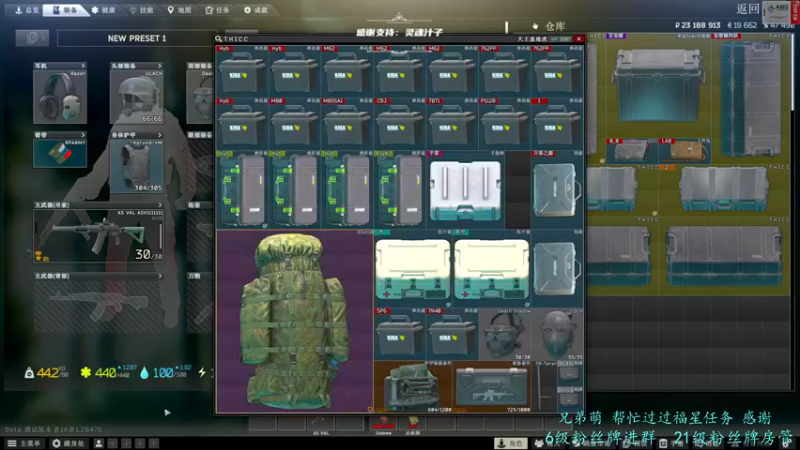Select the RSVA-tagged weapon case
800x450 pixels.
point(399,189)
